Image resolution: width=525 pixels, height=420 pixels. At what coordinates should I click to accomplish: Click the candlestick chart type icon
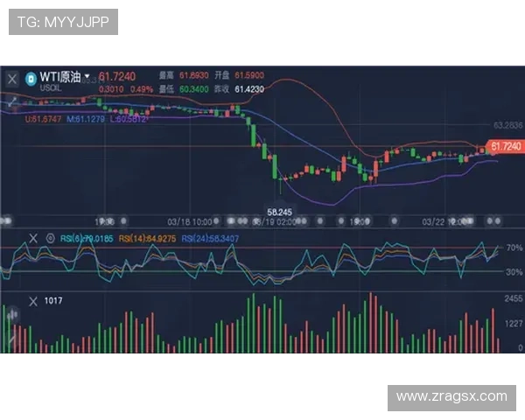(x=12, y=315)
